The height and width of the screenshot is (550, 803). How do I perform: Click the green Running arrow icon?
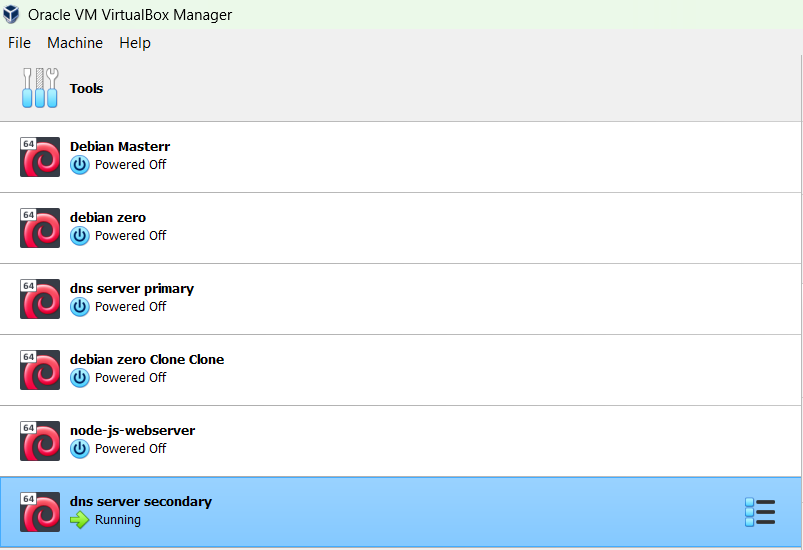[79, 520]
